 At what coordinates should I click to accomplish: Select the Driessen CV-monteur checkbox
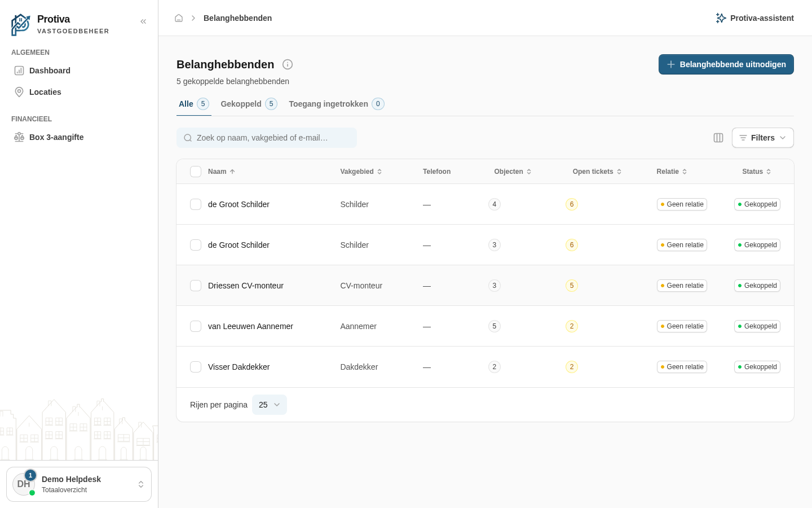pos(196,286)
